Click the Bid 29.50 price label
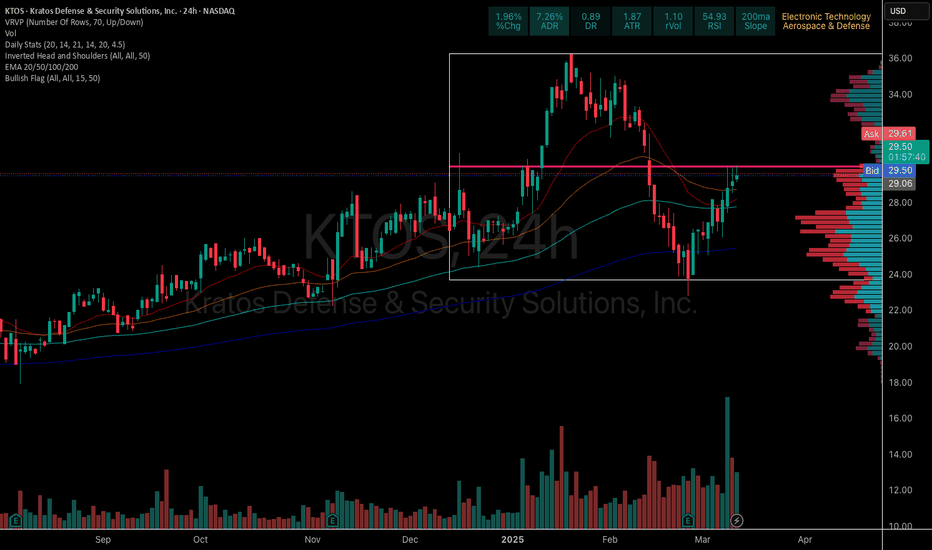 coord(889,171)
